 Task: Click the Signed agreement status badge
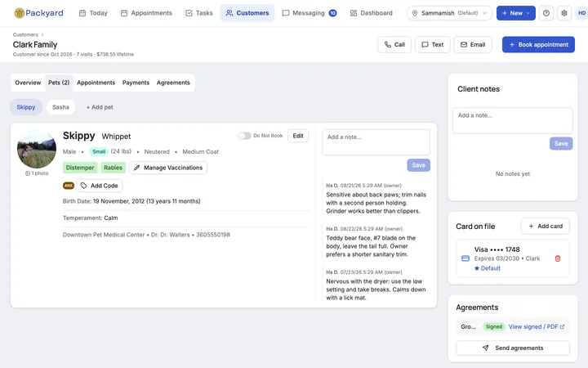click(494, 326)
